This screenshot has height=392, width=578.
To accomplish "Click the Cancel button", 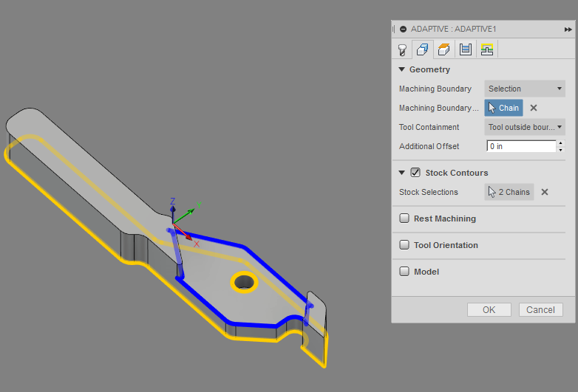I will click(x=540, y=309).
